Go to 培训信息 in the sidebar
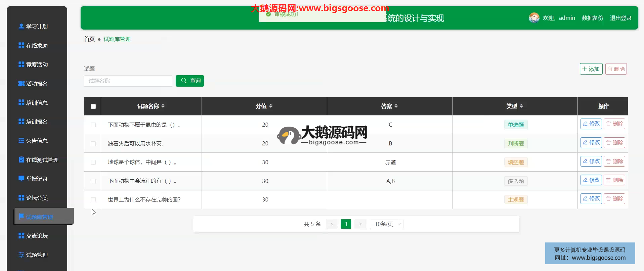 tap(37, 103)
